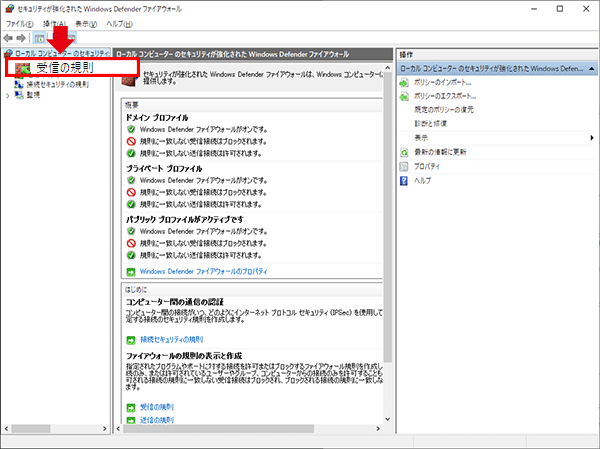This screenshot has height=449, width=600.
Task: Collapse the actions section header arrow
Action: click(x=592, y=69)
